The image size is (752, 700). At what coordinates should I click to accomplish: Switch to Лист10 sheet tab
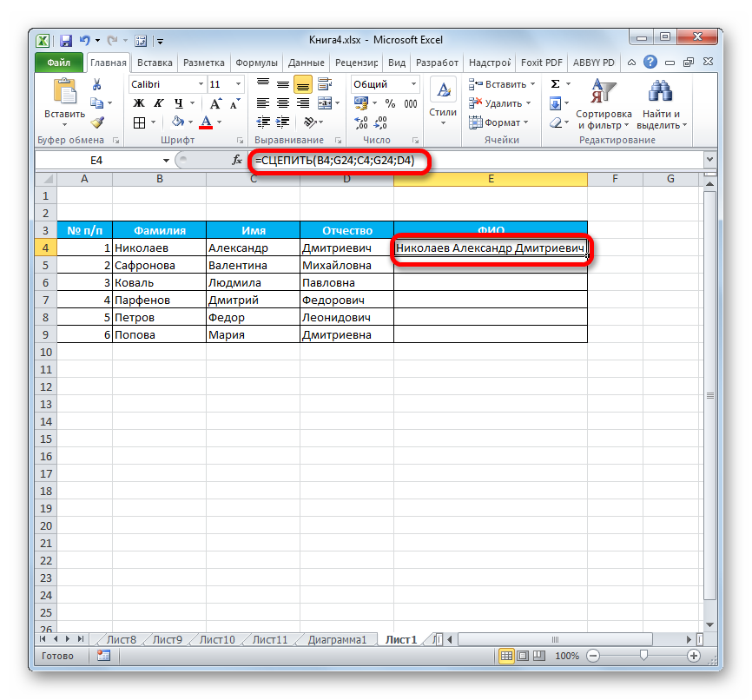(x=216, y=640)
